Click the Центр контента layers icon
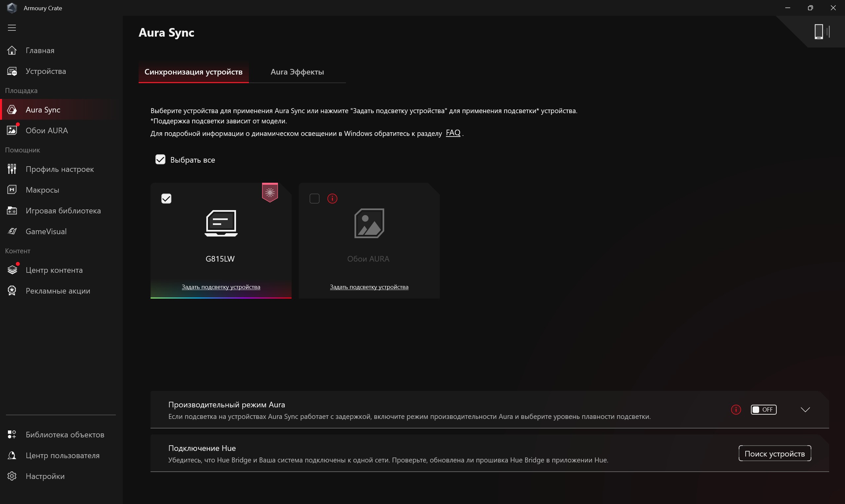This screenshot has height=504, width=845. (x=12, y=270)
